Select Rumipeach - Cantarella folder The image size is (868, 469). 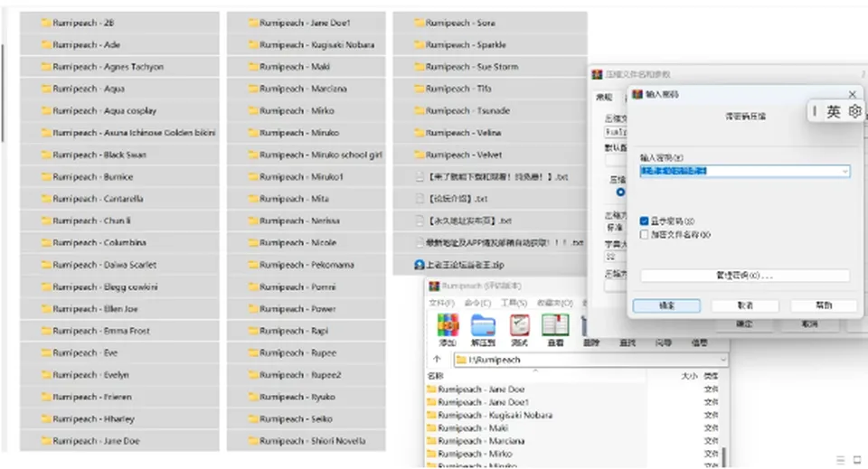[x=119, y=199]
